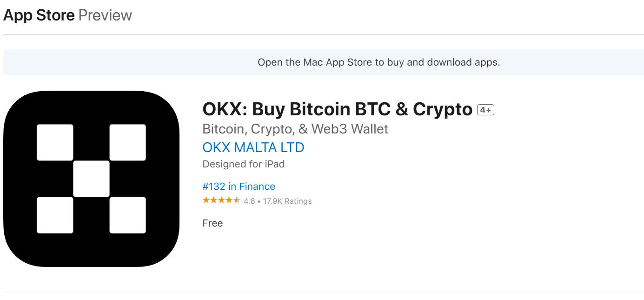Open the OKX MALTA LTD developer page
Screen dimensions: 644x300
(253, 147)
